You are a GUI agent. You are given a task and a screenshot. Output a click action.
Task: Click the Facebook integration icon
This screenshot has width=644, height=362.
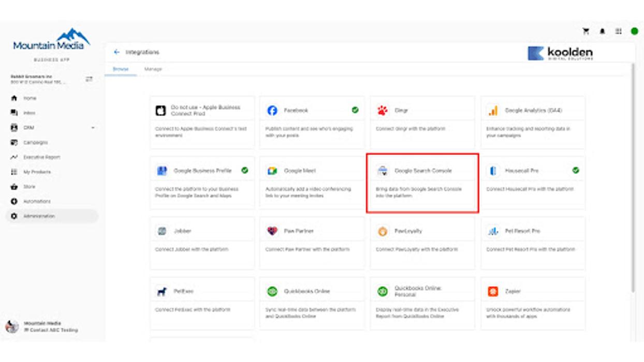272,111
